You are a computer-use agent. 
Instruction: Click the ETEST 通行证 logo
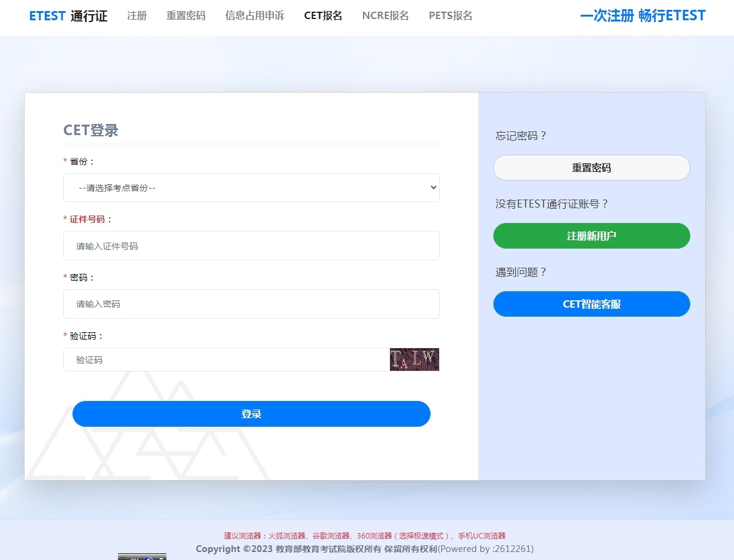point(68,16)
